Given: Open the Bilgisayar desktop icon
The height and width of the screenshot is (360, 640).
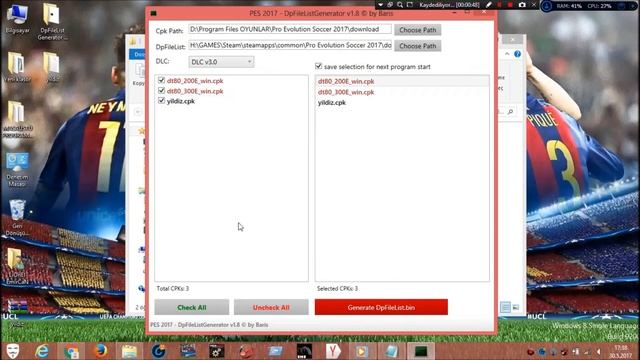Looking at the screenshot, I should [17, 19].
